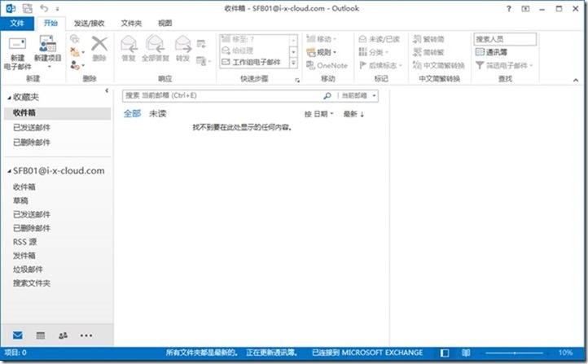This screenshot has height=364, width=588.
Task: Click the OneNote button in ribbon
Action: (x=327, y=65)
